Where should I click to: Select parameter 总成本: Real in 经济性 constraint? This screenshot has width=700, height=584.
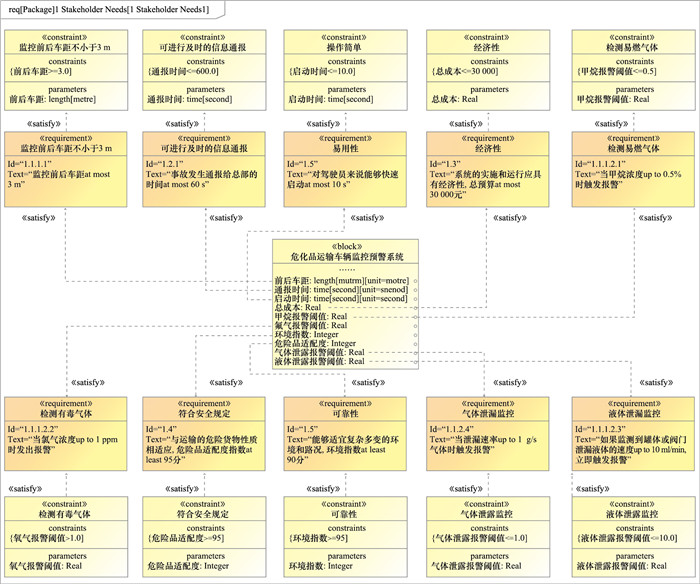click(454, 99)
